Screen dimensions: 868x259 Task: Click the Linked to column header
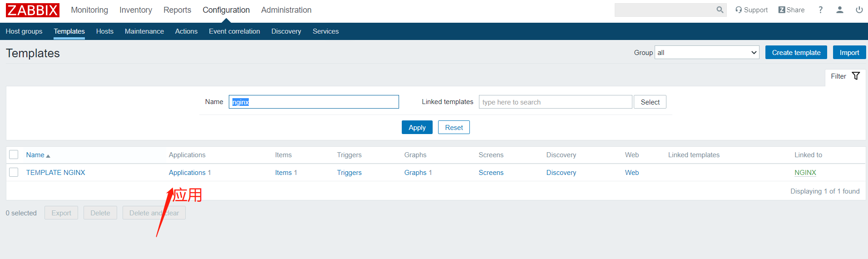808,155
